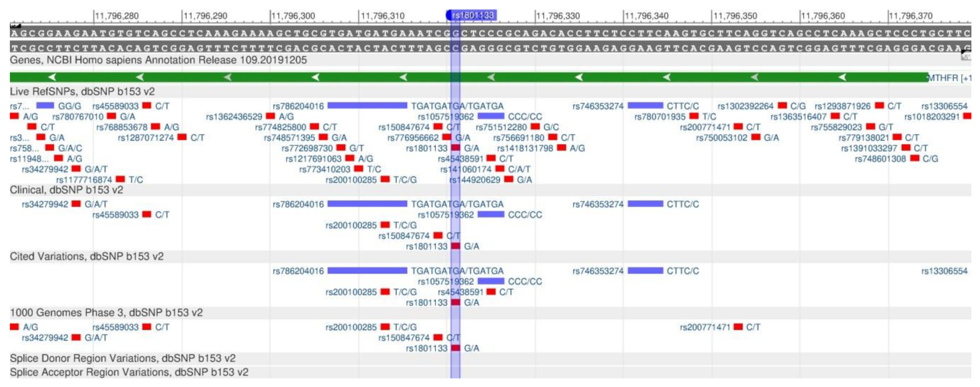This screenshot has width=980, height=387.
Task: Select SNP rs779138021 C/T
Action: [897, 138]
